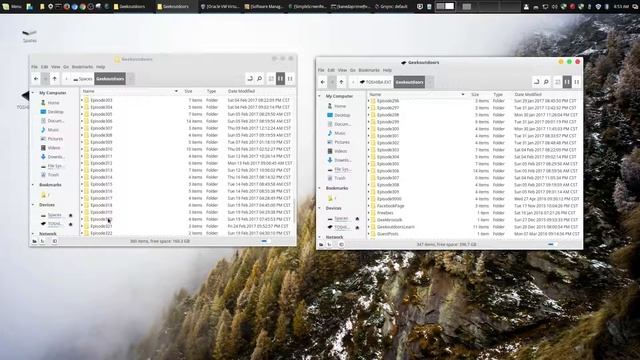Open search in the TOSHIBA EXT window
This screenshot has width=640, height=360.
(546, 82)
